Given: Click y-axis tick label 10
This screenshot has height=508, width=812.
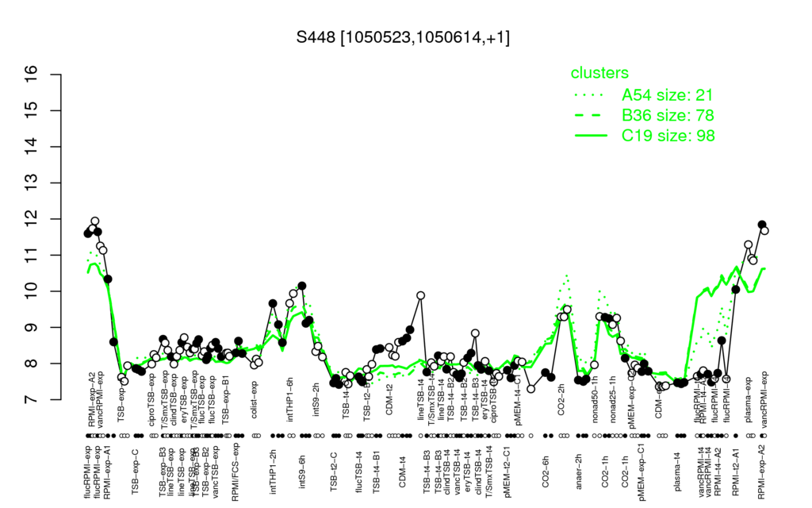Looking at the screenshot, I should point(32,291).
